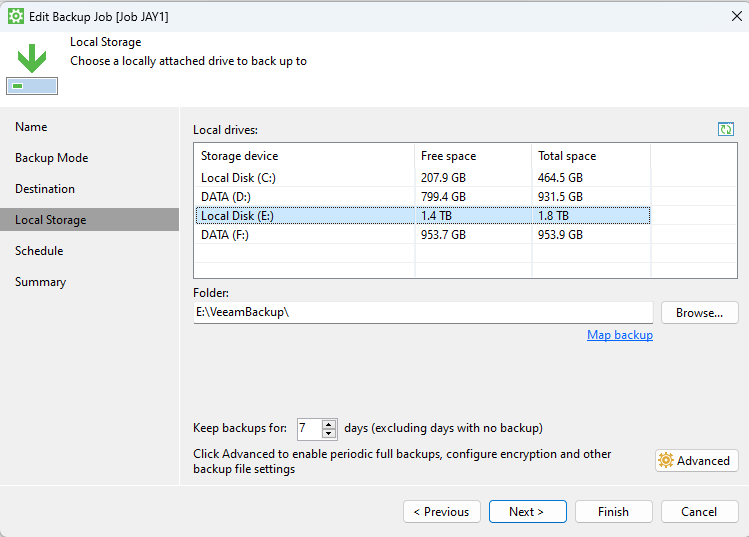Increase the keep backups days value
The width and height of the screenshot is (749, 537).
[329, 424]
